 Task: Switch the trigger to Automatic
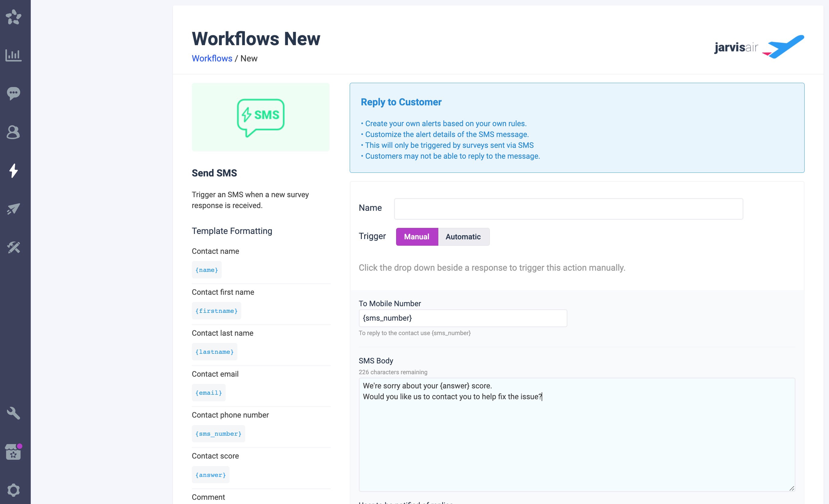pos(463,237)
